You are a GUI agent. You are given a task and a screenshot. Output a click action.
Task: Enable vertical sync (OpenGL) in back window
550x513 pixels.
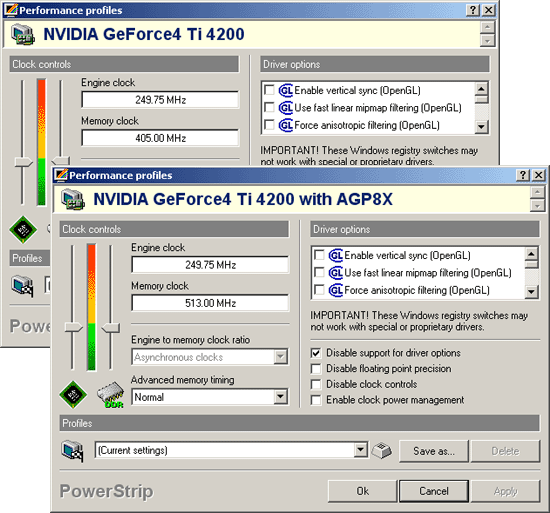click(269, 90)
